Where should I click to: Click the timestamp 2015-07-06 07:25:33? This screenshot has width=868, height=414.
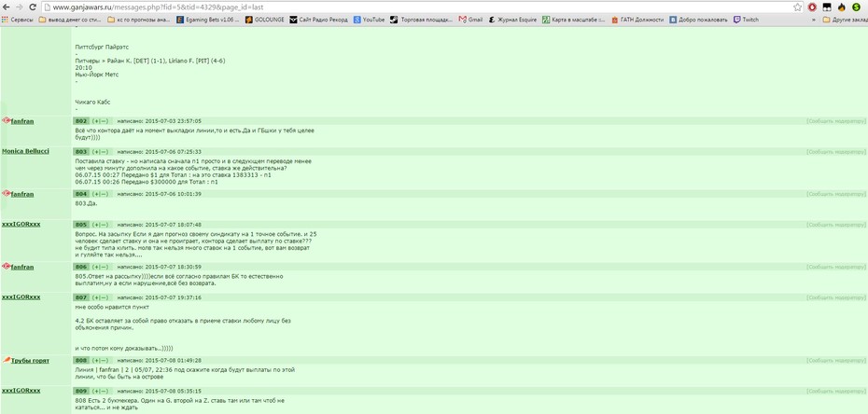(174, 151)
